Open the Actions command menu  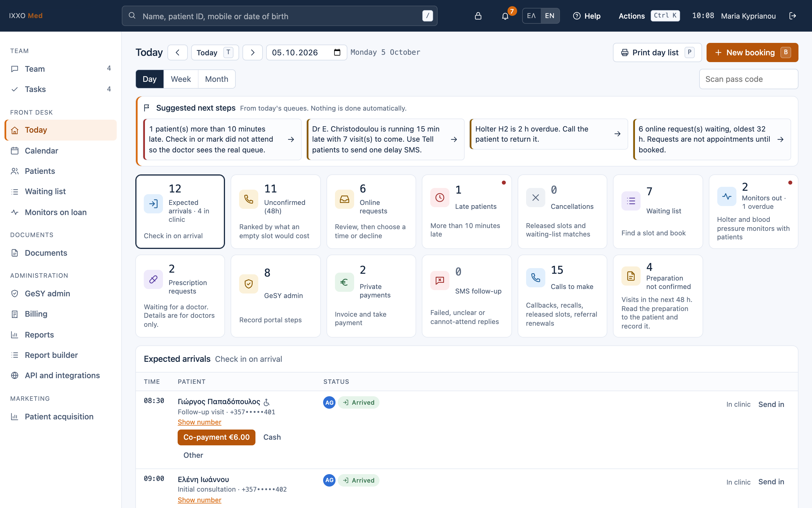649,16
